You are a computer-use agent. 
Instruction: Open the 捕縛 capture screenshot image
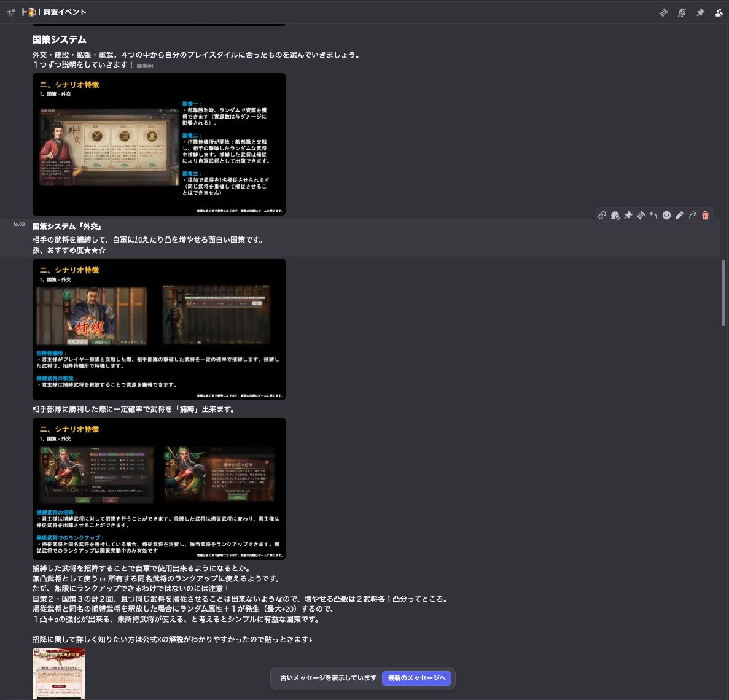(159, 329)
